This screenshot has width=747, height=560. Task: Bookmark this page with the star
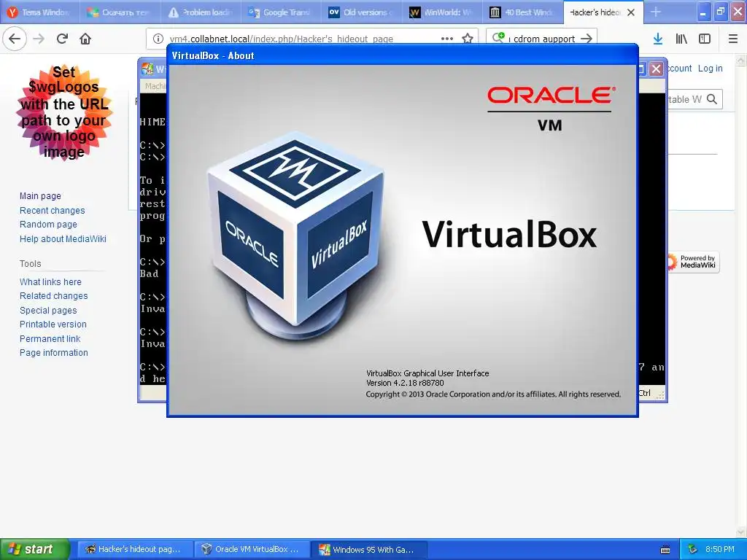tap(468, 39)
